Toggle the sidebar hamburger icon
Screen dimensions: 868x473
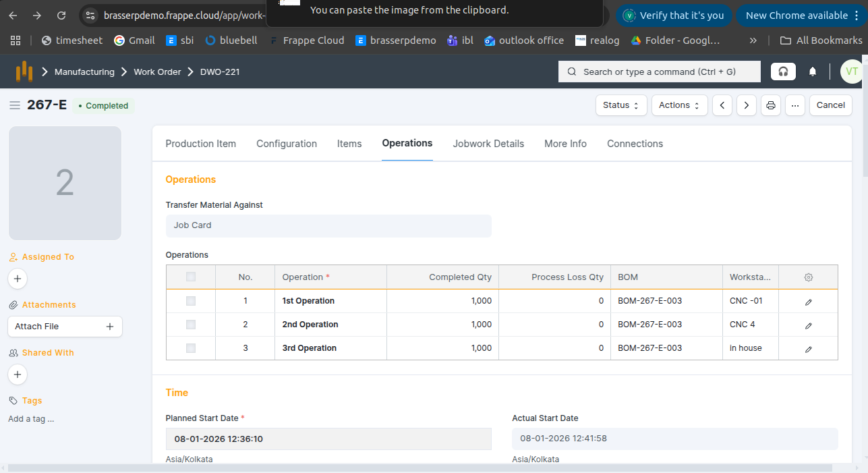tap(15, 105)
